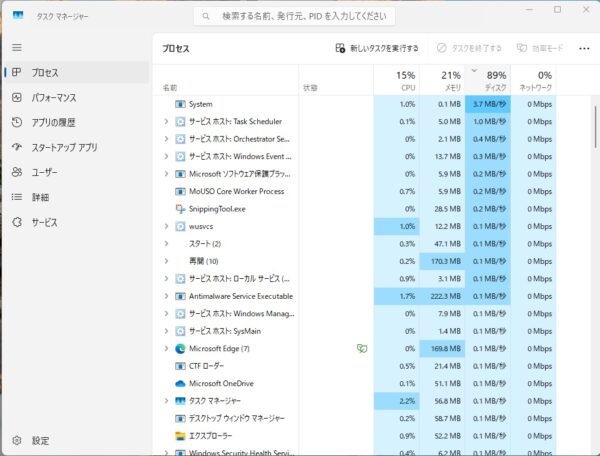Select the プロセス sidebar tab
Image resolution: width=600 pixels, height=456 pixels.
(x=77, y=72)
